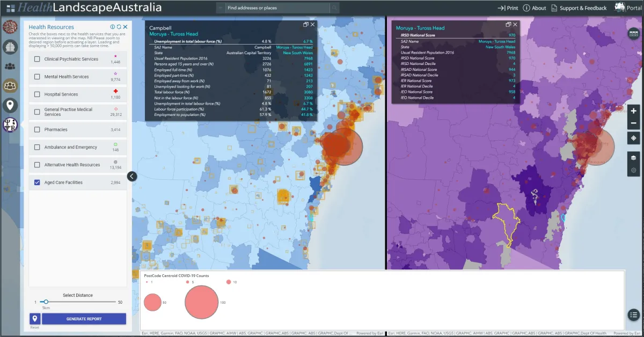Show the legend via the bottom-right hamburger icon
644x337 pixels.
coord(634,315)
